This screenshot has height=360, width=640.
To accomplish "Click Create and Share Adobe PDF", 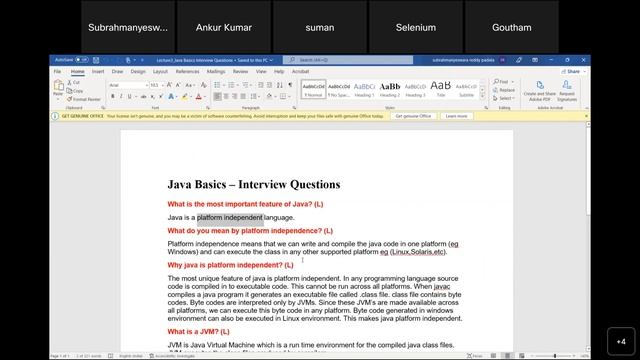I will coord(540,91).
